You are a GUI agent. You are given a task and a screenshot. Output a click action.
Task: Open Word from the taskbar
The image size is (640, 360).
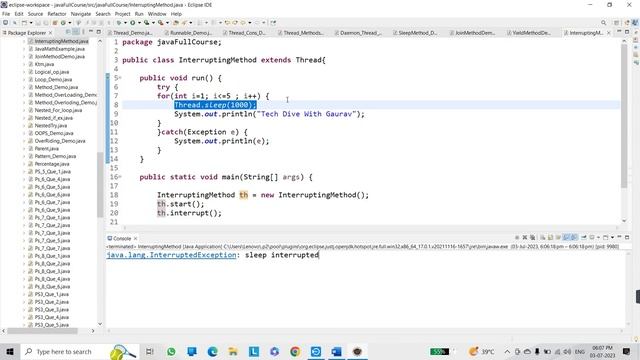[336, 351]
